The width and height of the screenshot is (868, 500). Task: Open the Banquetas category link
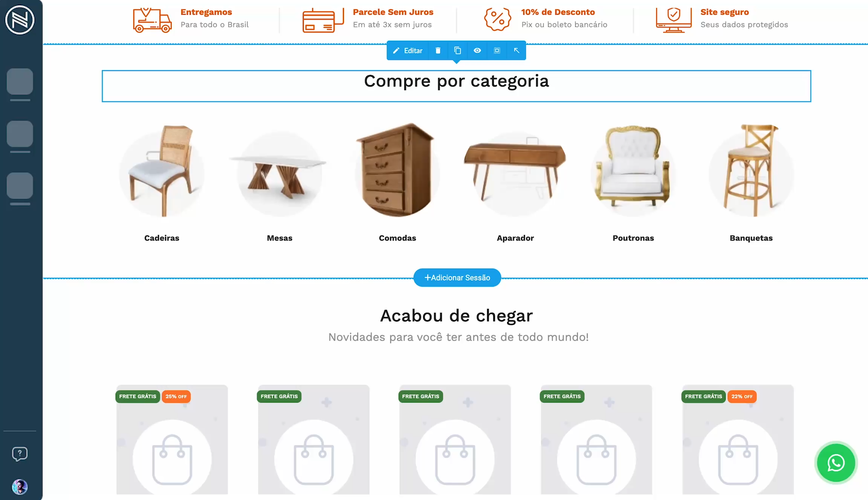click(x=751, y=238)
